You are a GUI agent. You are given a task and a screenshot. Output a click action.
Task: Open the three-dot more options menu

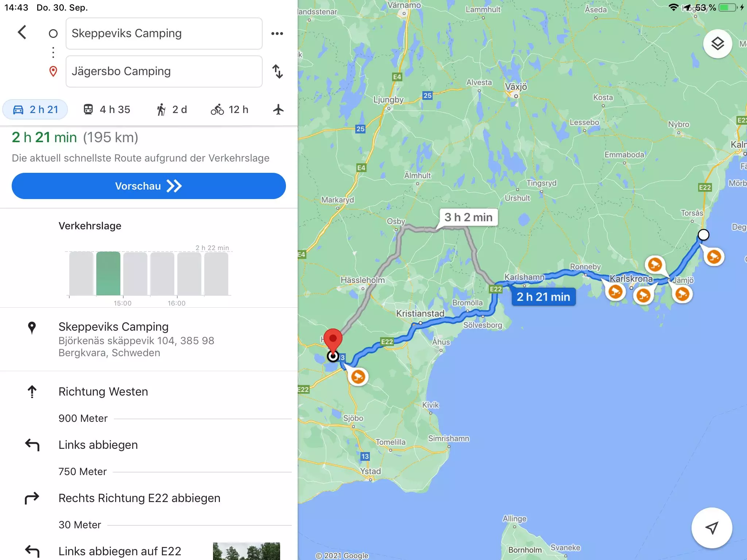click(x=277, y=34)
